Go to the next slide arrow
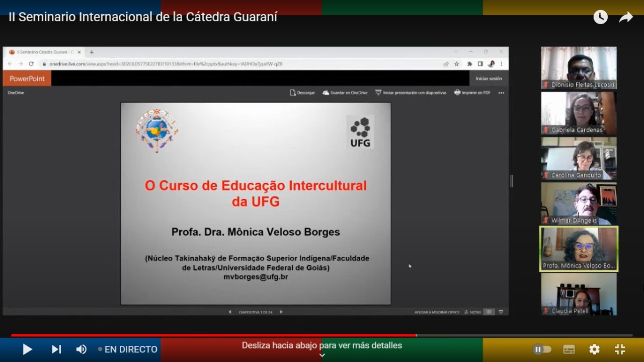Image resolution: width=644 pixels, height=362 pixels. pos(281,312)
